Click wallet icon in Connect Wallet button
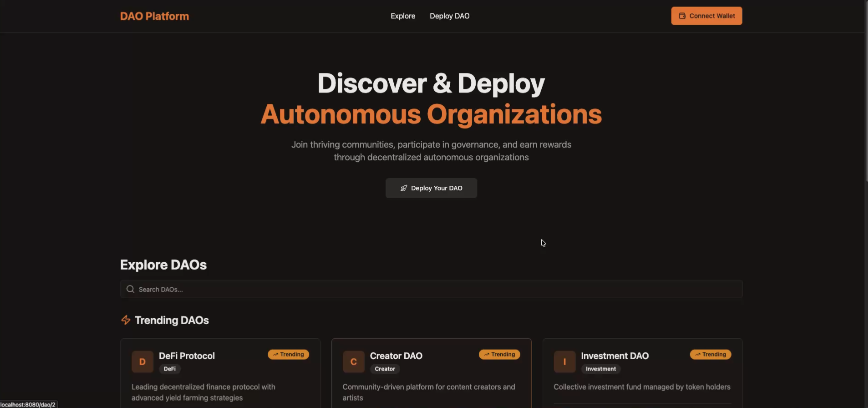The height and width of the screenshot is (408, 868). [682, 16]
